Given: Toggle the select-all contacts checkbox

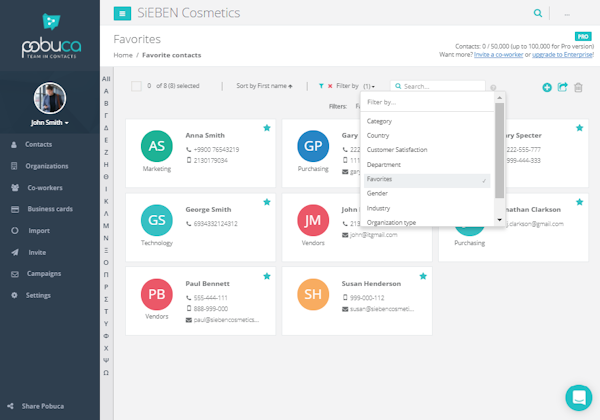Looking at the screenshot, I should click(x=136, y=86).
